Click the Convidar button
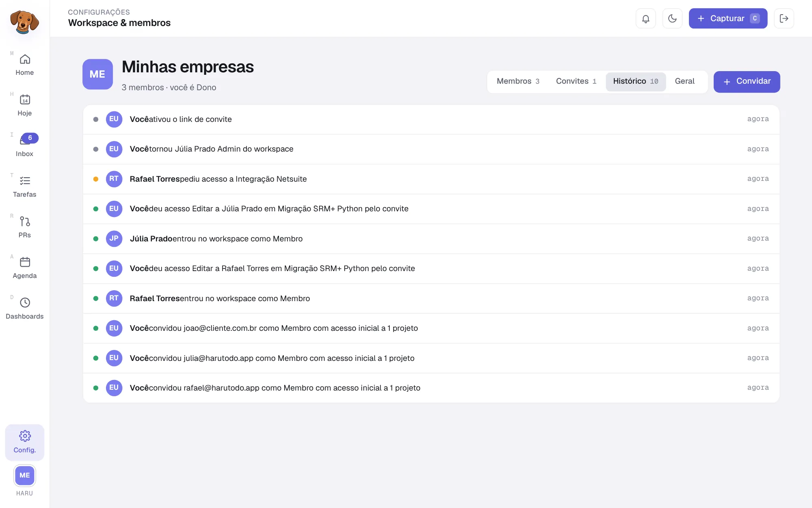812x508 pixels. coord(747,82)
